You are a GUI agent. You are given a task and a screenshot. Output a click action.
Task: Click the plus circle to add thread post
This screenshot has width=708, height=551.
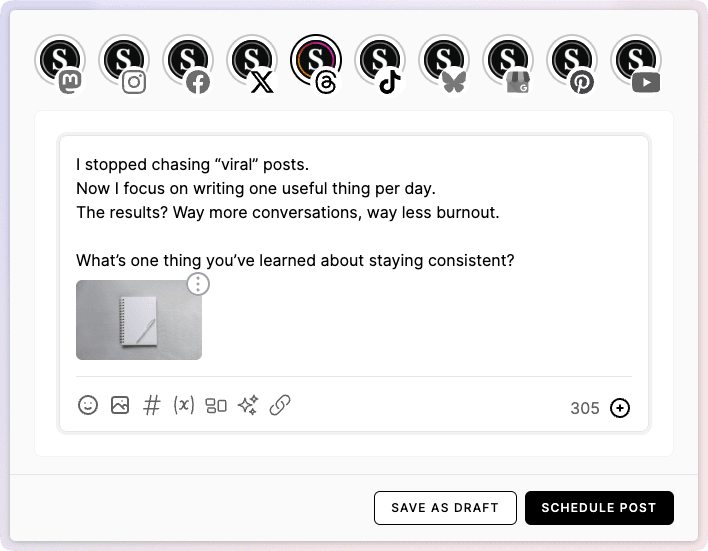coord(620,408)
